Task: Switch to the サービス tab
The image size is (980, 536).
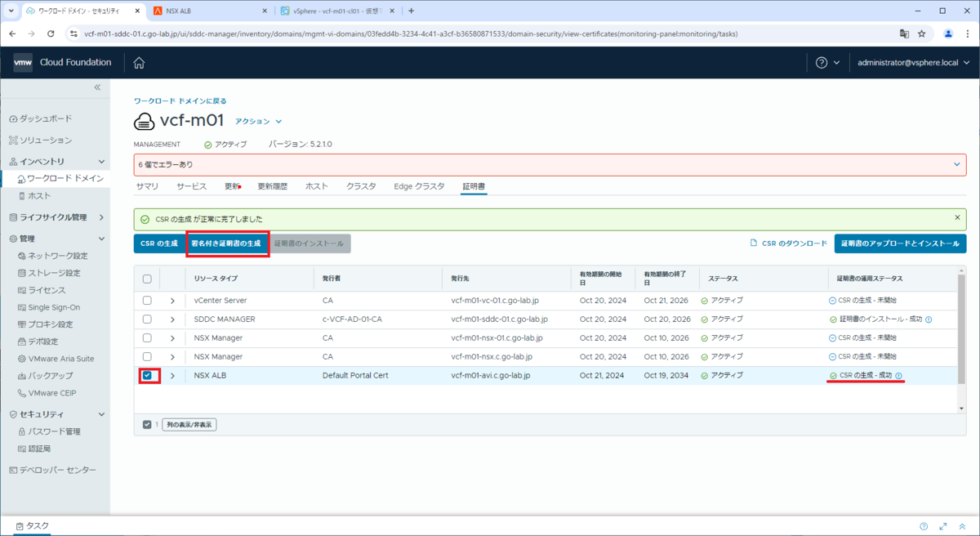Action: click(x=191, y=186)
